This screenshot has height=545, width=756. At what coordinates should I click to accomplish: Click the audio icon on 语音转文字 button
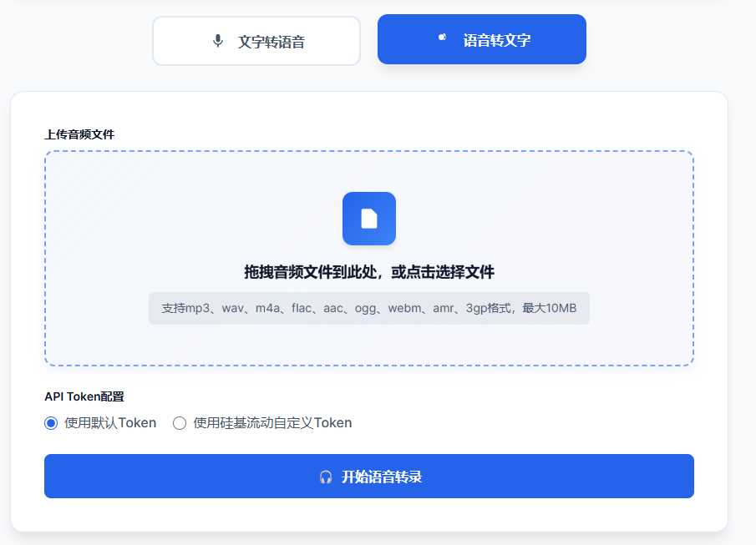(443, 38)
